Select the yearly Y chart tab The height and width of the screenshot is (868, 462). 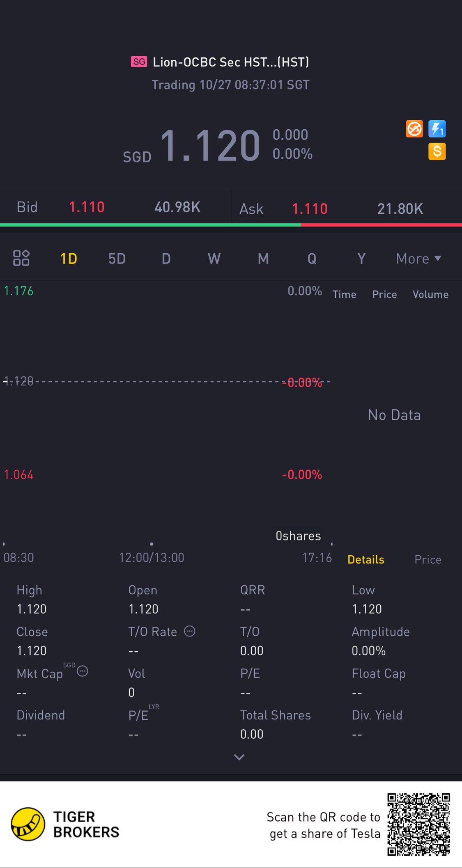point(361,259)
